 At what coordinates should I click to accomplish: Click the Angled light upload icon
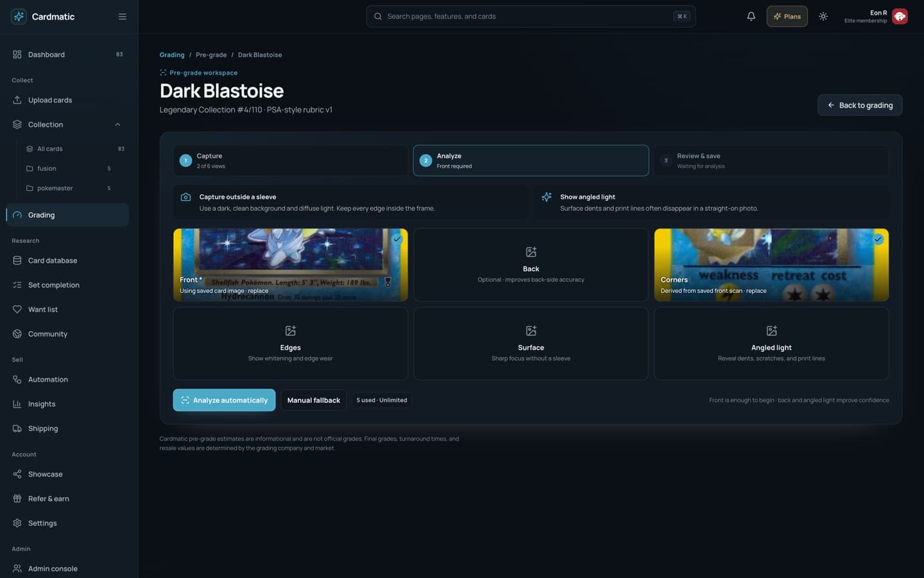771,331
